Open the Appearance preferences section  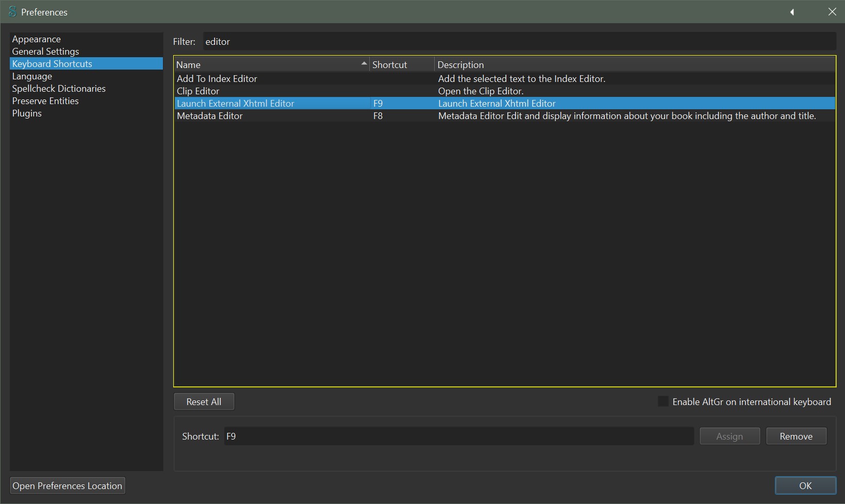click(37, 39)
